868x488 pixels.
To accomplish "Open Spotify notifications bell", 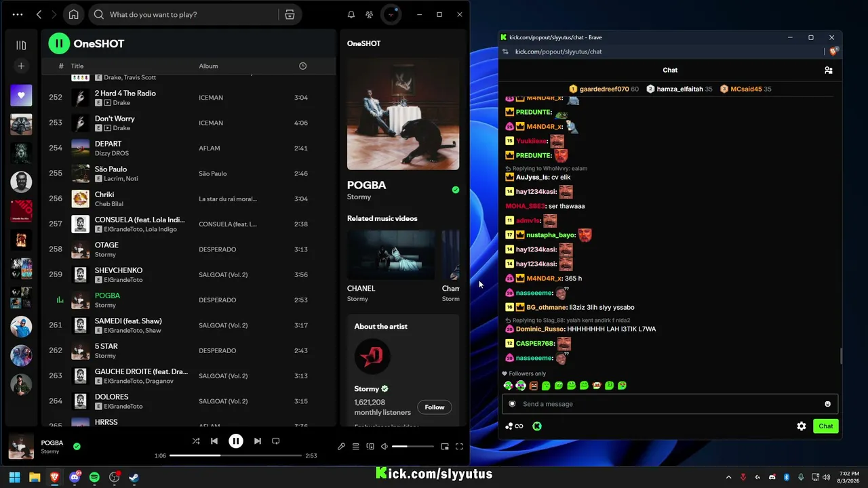I will pos(351,14).
